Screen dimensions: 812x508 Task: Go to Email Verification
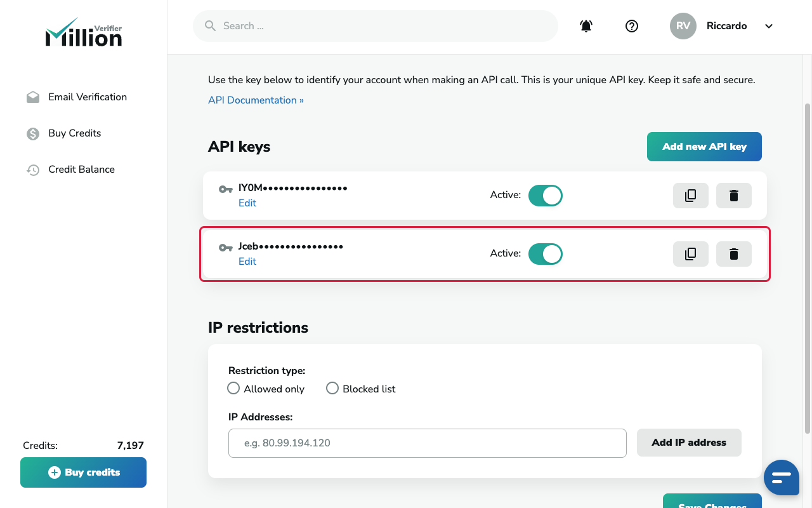88,97
